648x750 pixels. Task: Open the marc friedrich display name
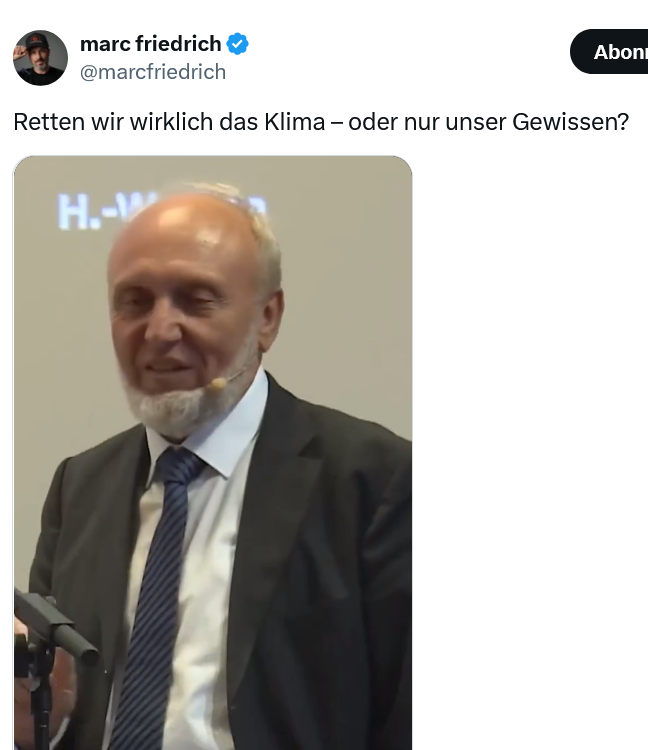[x=151, y=44]
